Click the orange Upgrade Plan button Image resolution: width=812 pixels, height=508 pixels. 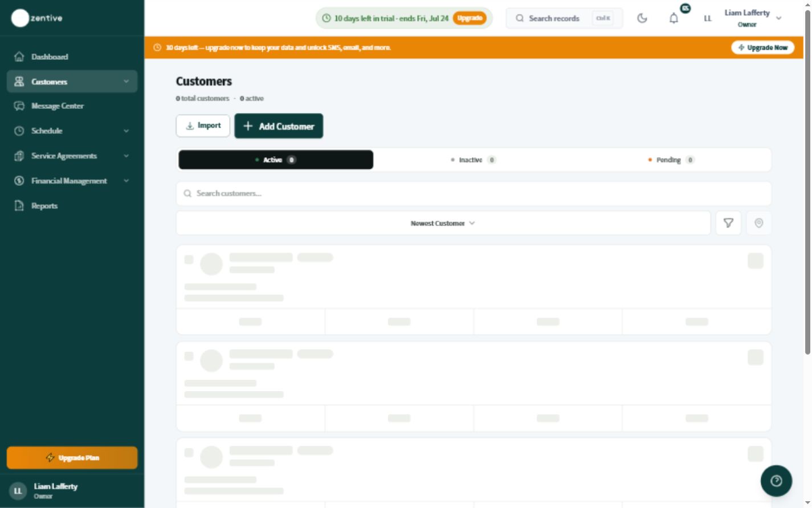click(72, 458)
